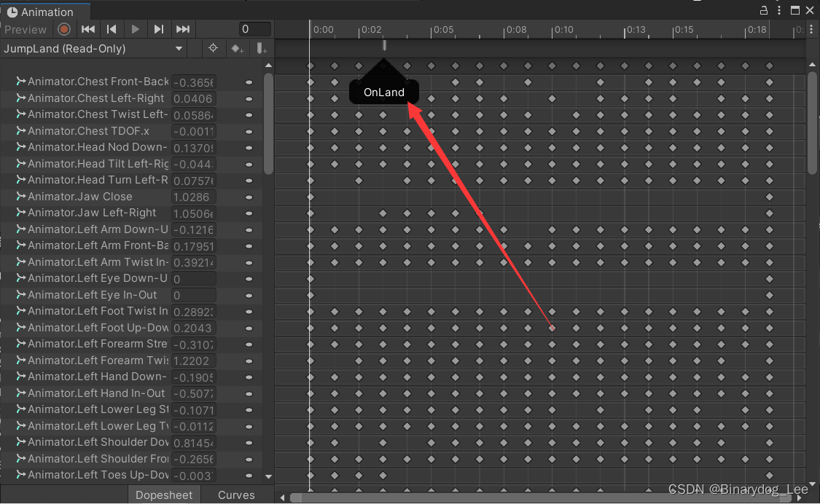Expand the Left Arm Down-Up property
The height and width of the screenshot is (504, 820).
point(20,229)
